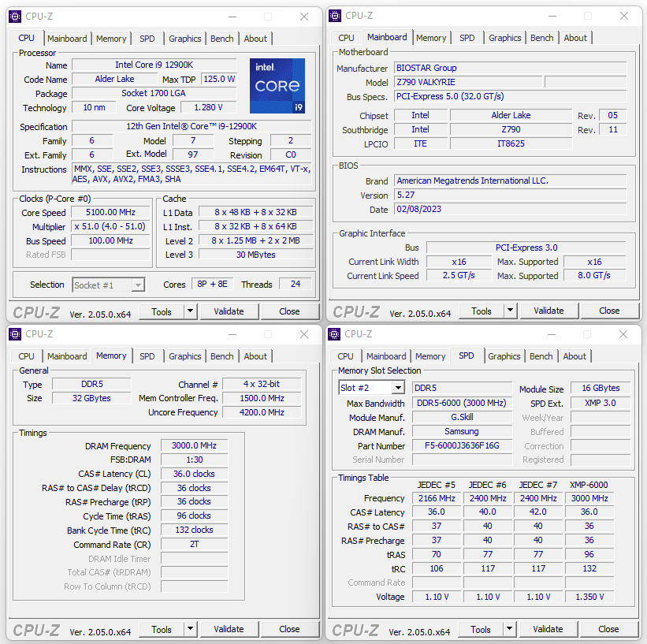Click the Module Manuf. value G.Skill
Image resolution: width=647 pixels, height=644 pixels.
(462, 417)
